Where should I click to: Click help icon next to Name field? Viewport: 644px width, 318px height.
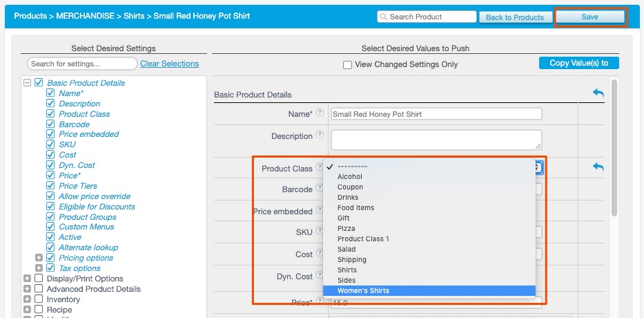click(320, 113)
